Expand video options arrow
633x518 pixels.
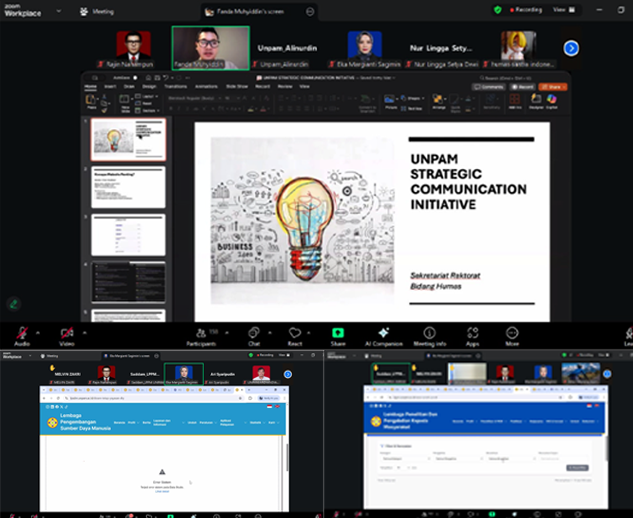pos(85,333)
